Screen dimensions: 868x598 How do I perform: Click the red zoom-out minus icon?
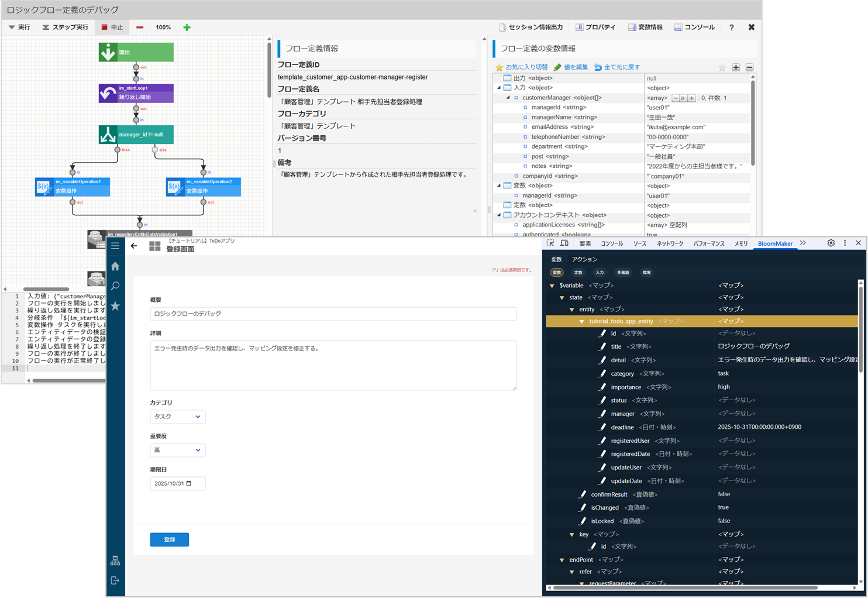pos(140,28)
